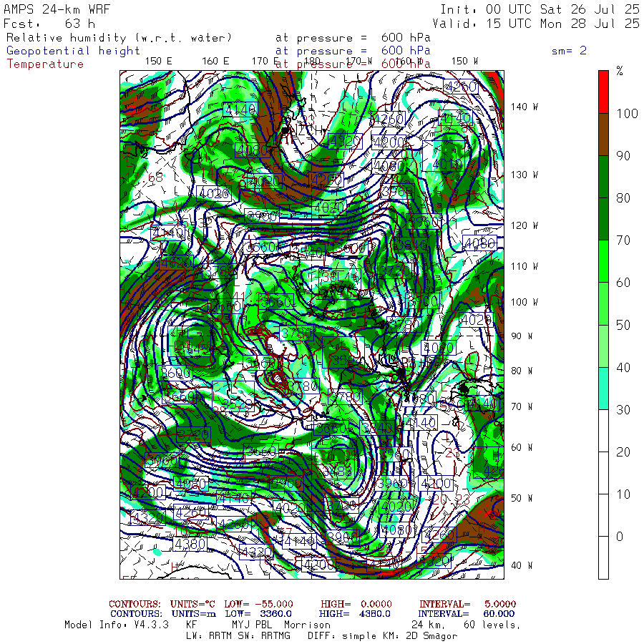Click the '0' color bar tick label
Screen dimensions: 644x644
click(620, 537)
